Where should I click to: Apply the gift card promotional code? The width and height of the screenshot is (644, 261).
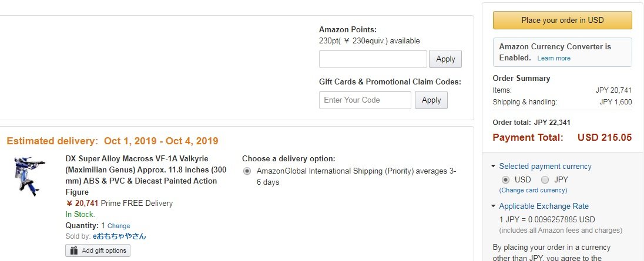click(431, 100)
